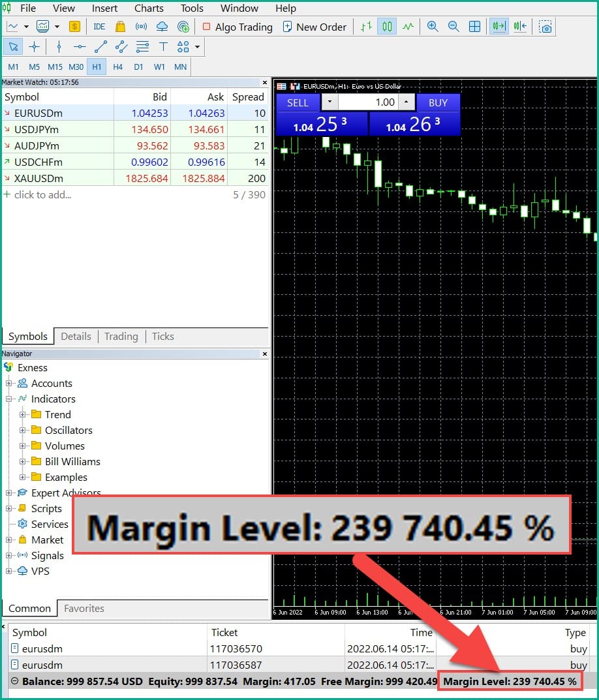Select the horizontal line drawing tool
Screen dimensions: 599x700
pos(78,46)
